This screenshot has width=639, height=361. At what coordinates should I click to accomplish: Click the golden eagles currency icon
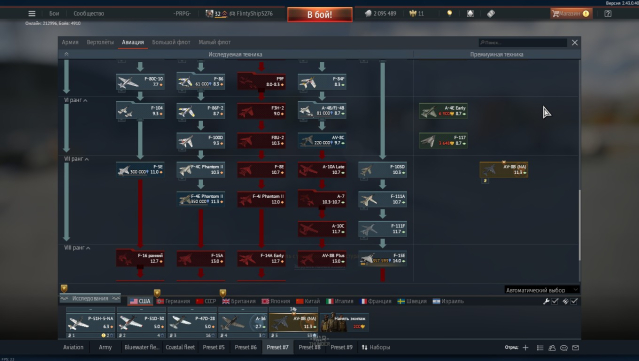pyautogui.click(x=412, y=13)
